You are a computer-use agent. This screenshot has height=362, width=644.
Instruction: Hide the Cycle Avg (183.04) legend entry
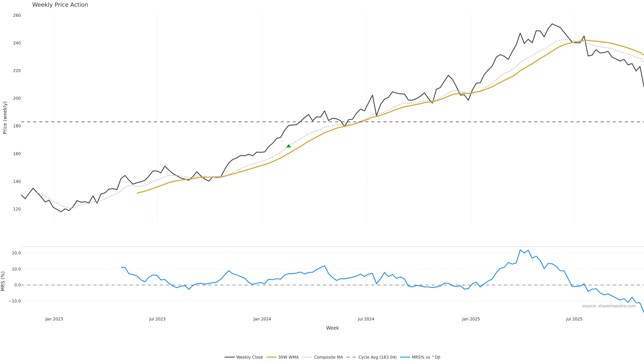pyautogui.click(x=377, y=357)
